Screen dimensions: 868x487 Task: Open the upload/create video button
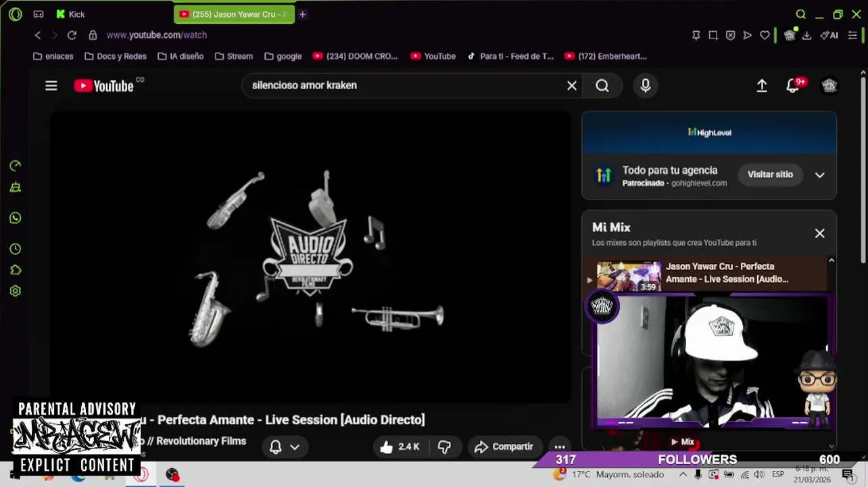pos(762,85)
